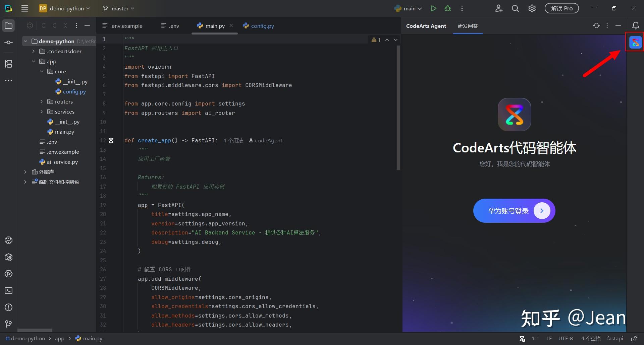This screenshot has height=345, width=644.
Task: Collapse the core folder
Action: (x=41, y=71)
